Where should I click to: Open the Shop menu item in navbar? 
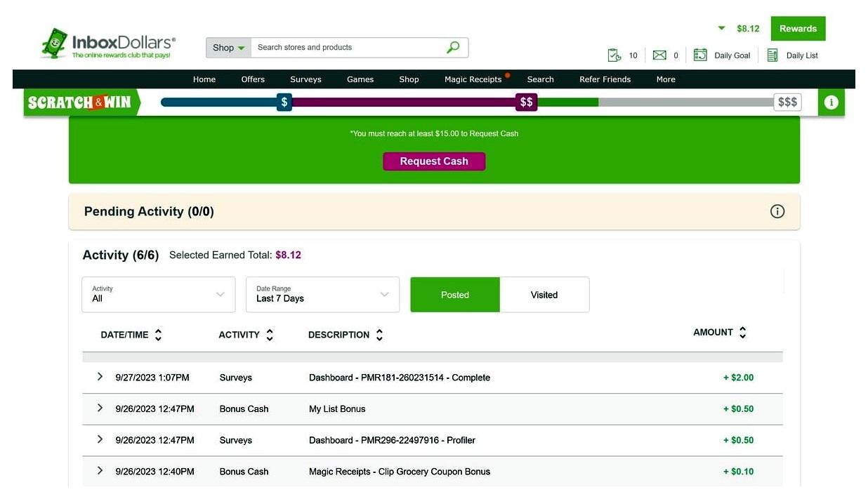(x=409, y=79)
